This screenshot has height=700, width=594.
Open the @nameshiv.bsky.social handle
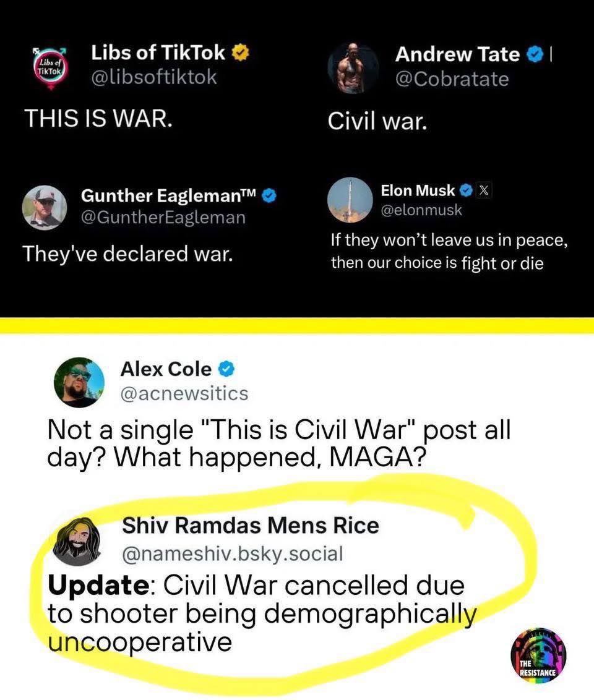[x=233, y=554]
